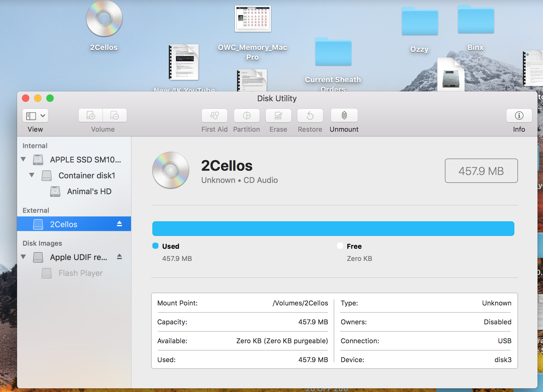
Task: Select the Ozzy folder on desktop
Action: (x=420, y=21)
